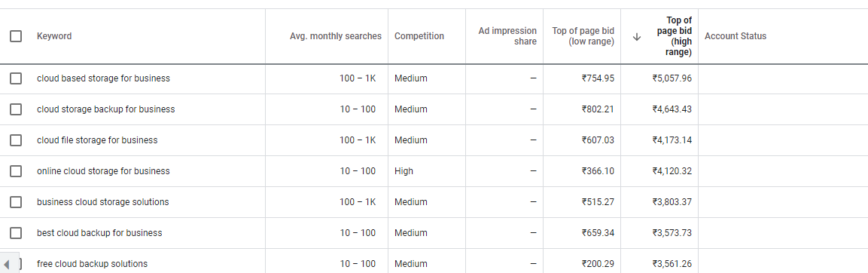The height and width of the screenshot is (273, 868).
Task: Click keyword text online cloud storage for business
Action: [104, 171]
